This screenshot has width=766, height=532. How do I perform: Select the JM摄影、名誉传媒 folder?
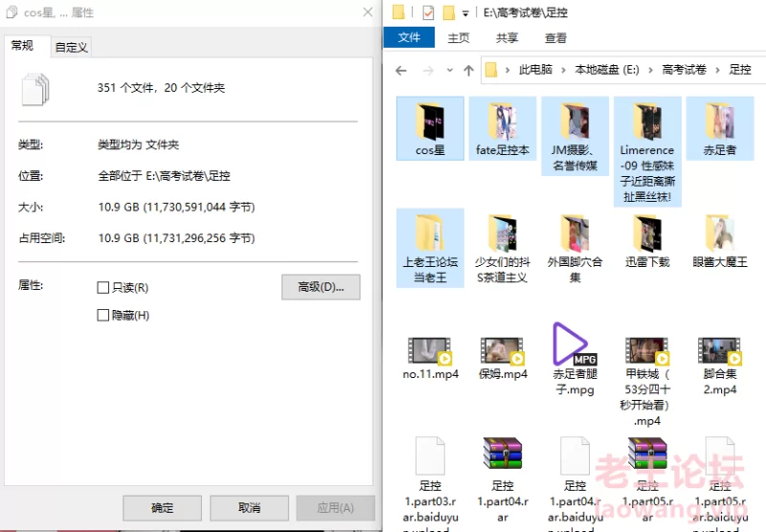click(575, 136)
